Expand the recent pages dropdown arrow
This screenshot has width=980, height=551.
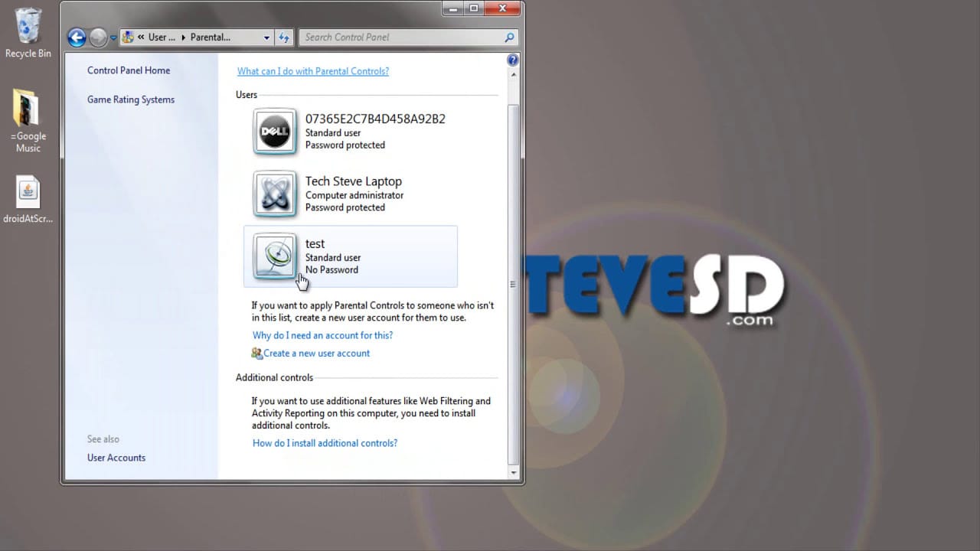click(x=113, y=37)
